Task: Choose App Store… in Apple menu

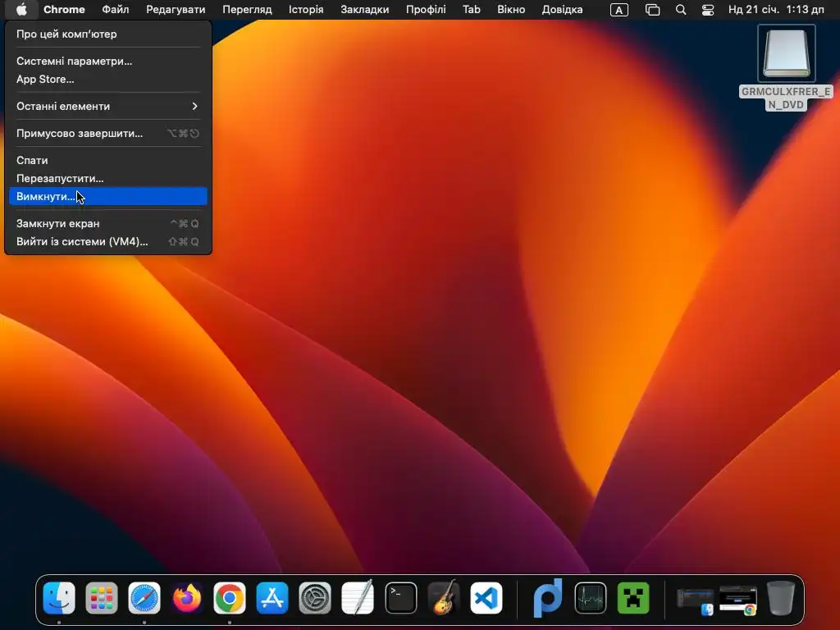Action: pos(107,80)
